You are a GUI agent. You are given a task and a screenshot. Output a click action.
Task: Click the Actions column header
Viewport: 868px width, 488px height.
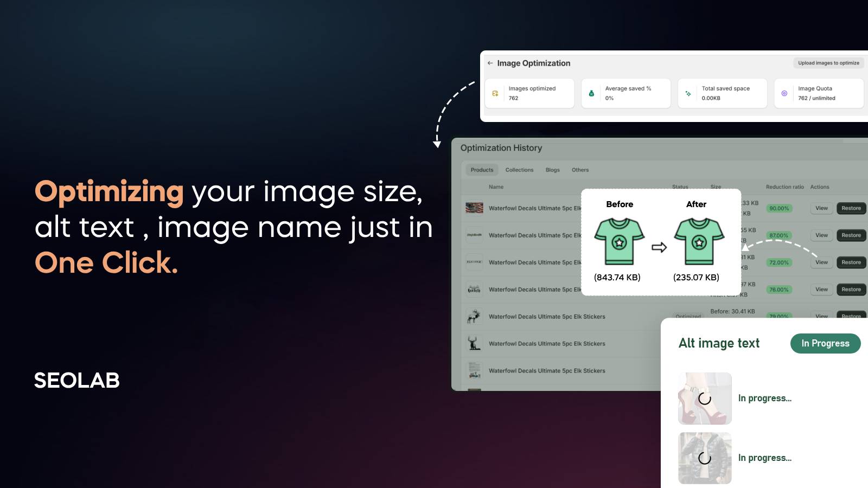pyautogui.click(x=819, y=187)
